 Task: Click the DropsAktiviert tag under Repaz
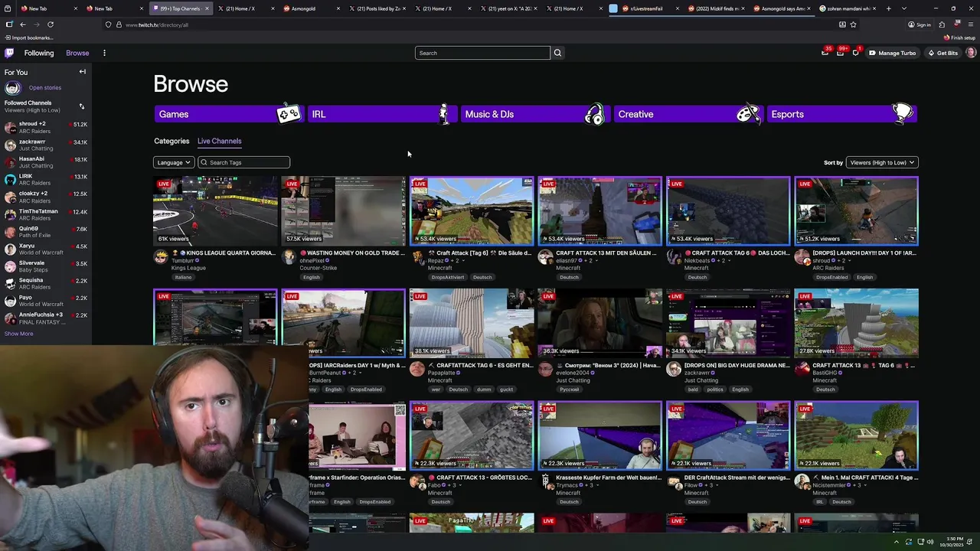pos(447,277)
